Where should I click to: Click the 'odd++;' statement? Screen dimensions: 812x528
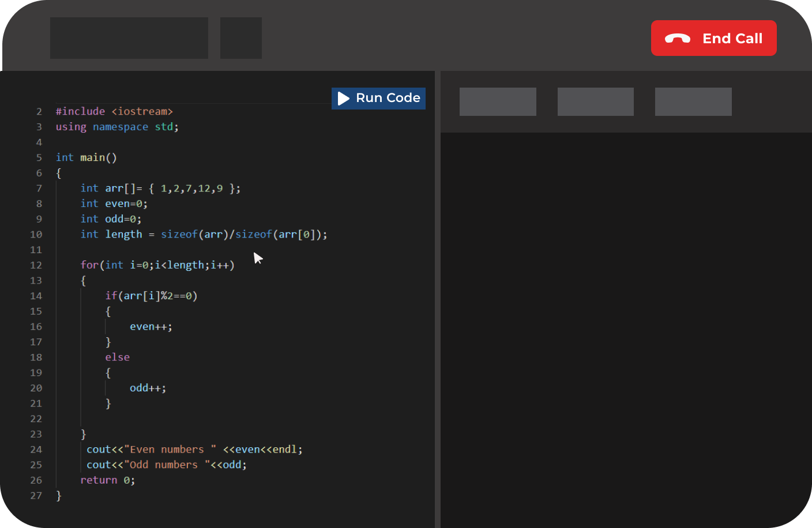tap(148, 388)
